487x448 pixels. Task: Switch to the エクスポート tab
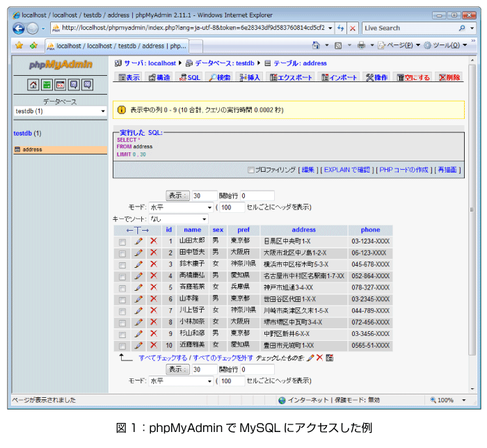tap(291, 77)
